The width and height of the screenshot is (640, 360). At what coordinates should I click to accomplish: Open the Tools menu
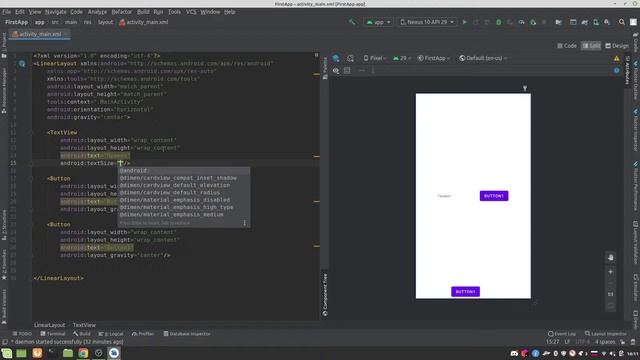(174, 12)
